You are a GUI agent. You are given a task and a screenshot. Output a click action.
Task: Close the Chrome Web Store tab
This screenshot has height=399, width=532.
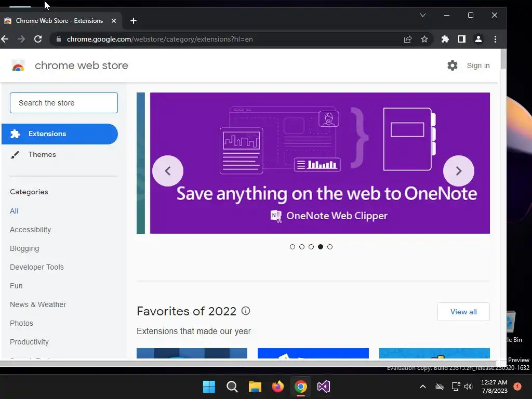[x=114, y=21]
